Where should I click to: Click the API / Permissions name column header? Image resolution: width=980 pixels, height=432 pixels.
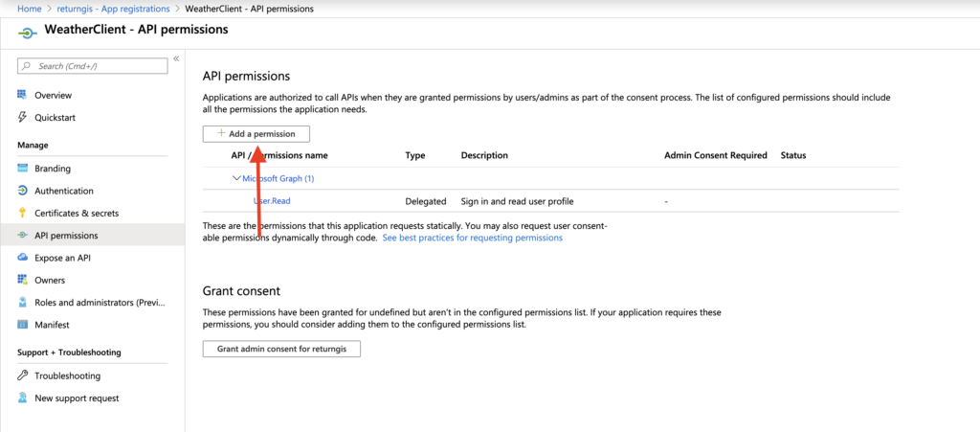279,155
